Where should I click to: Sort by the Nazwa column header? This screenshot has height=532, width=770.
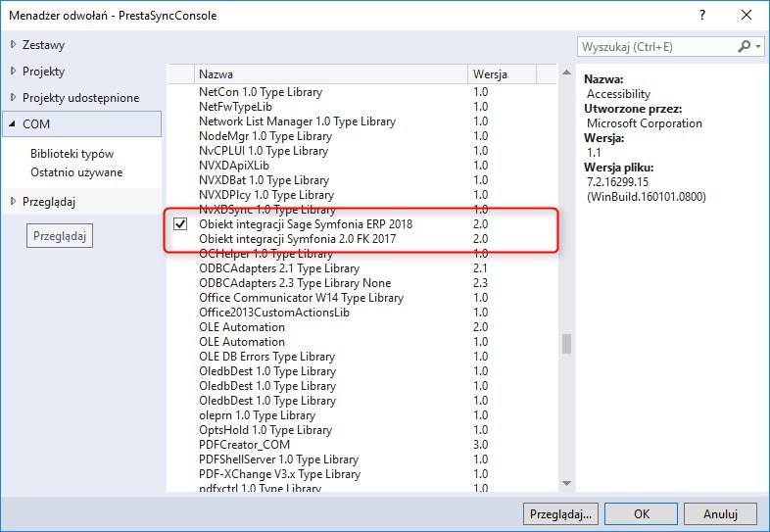pos(331,74)
